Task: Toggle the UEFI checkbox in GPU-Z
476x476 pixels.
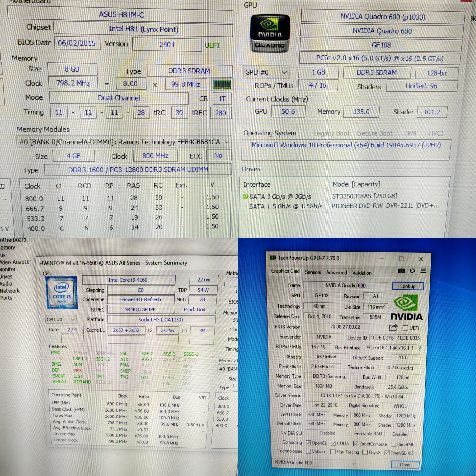Action: coord(405,328)
